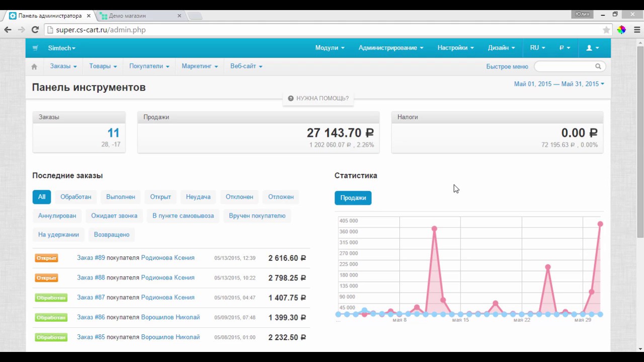Open order link Заказ #85

(x=91, y=337)
